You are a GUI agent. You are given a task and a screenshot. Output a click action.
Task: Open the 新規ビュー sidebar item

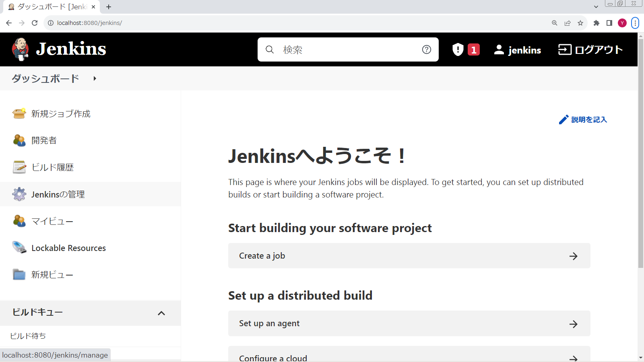pyautogui.click(x=52, y=275)
